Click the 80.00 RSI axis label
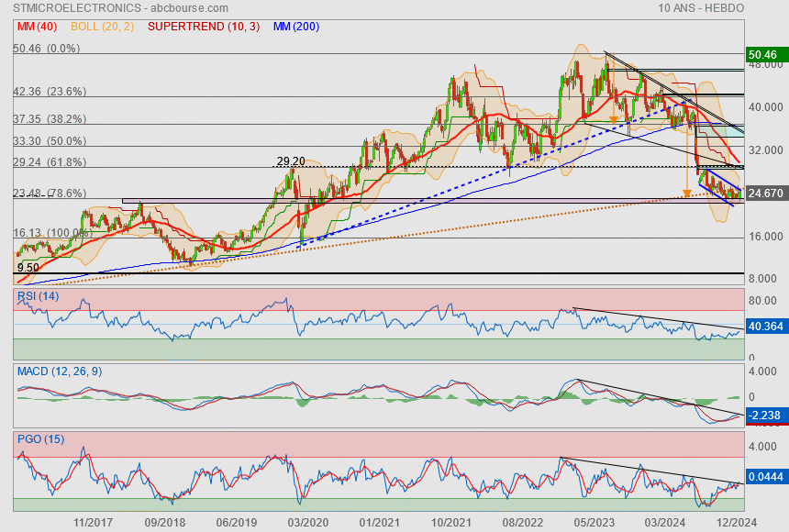The width and height of the screenshot is (789, 532). tap(762, 301)
